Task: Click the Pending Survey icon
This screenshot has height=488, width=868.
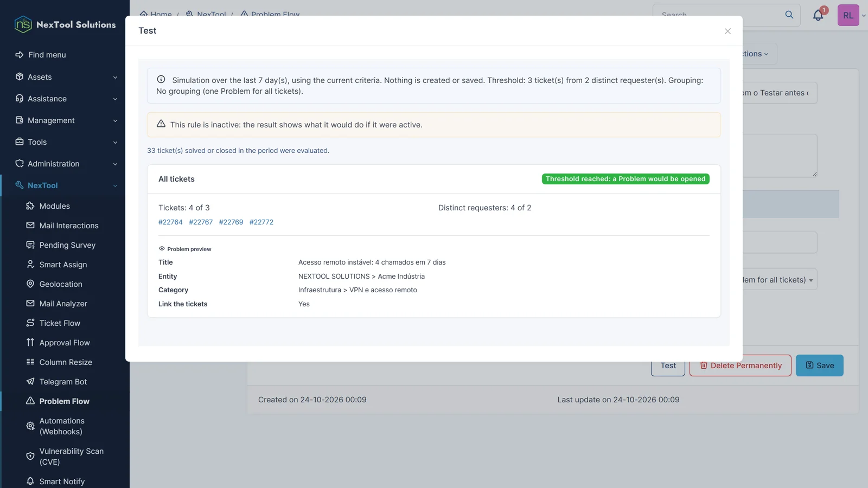Action: click(x=30, y=245)
